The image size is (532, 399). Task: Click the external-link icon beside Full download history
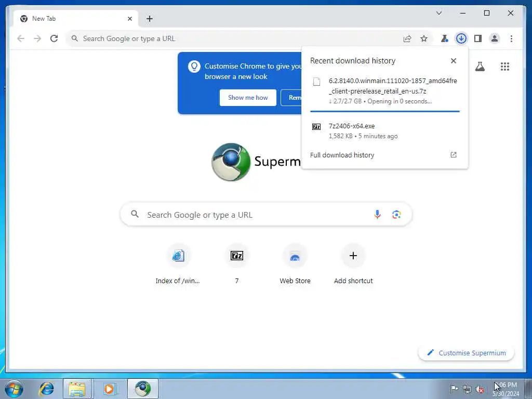[453, 155]
